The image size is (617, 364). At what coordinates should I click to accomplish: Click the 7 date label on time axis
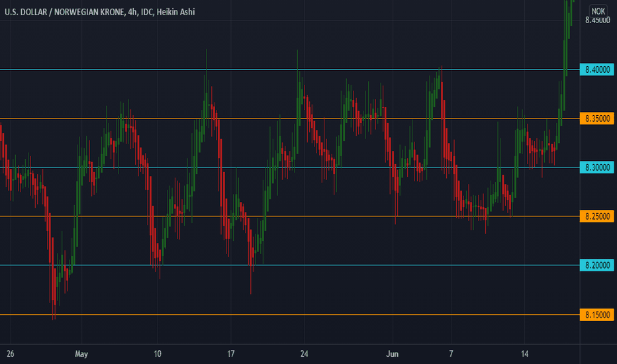[x=451, y=354]
